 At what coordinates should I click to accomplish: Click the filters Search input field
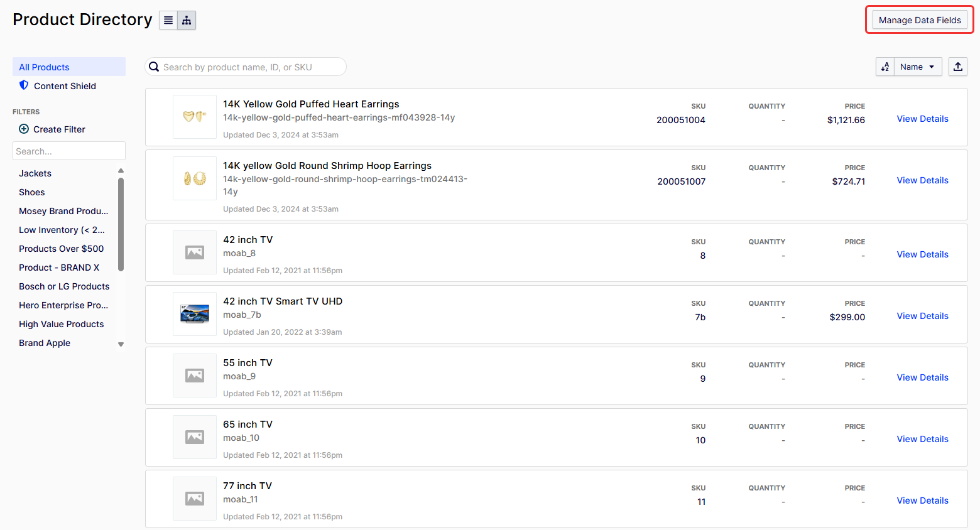pyautogui.click(x=69, y=151)
